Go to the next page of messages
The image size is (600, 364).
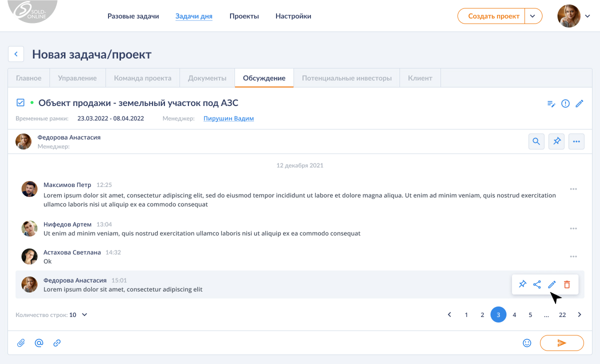pyautogui.click(x=579, y=314)
